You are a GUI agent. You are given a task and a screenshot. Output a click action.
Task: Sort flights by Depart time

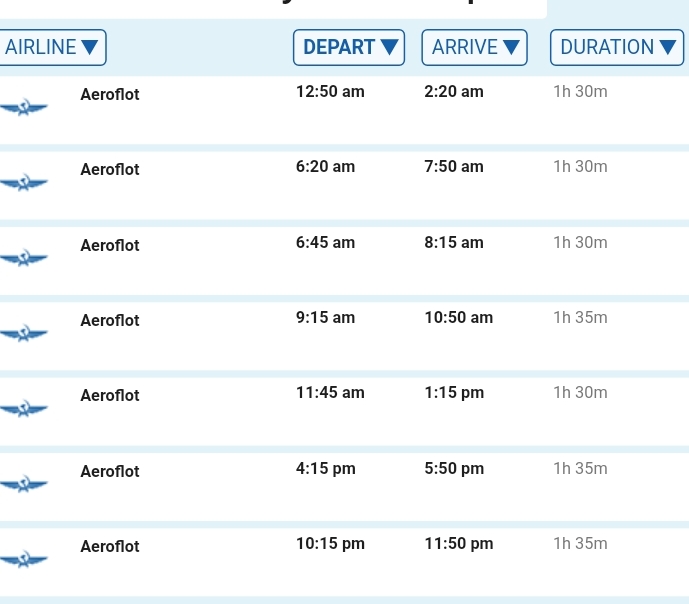349,47
